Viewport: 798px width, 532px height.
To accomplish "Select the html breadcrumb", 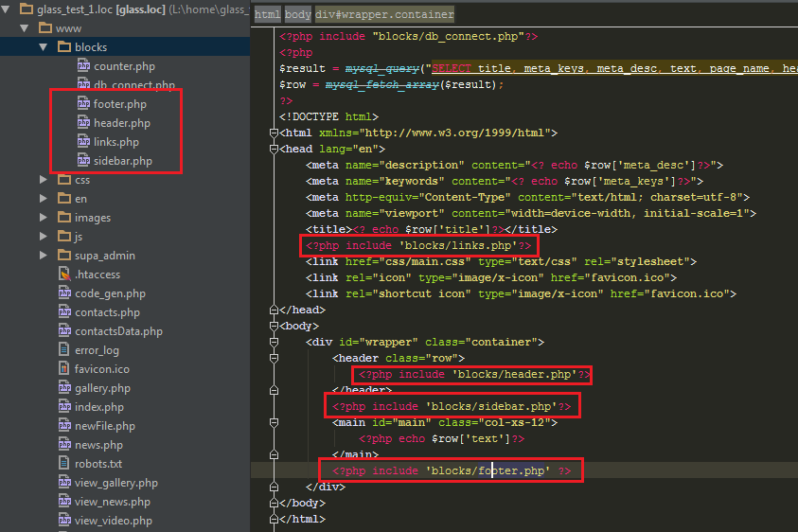I will [267, 15].
